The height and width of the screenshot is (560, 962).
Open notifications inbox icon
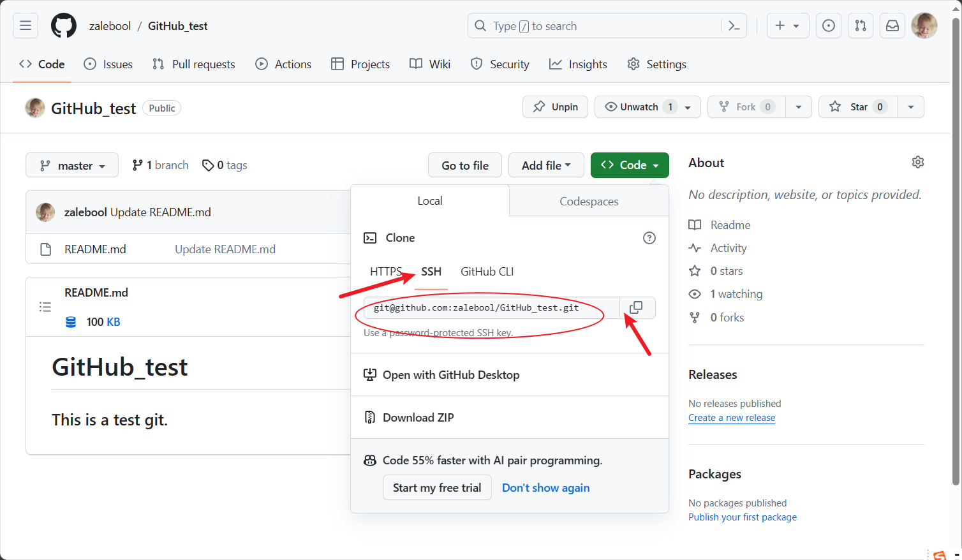pos(892,26)
